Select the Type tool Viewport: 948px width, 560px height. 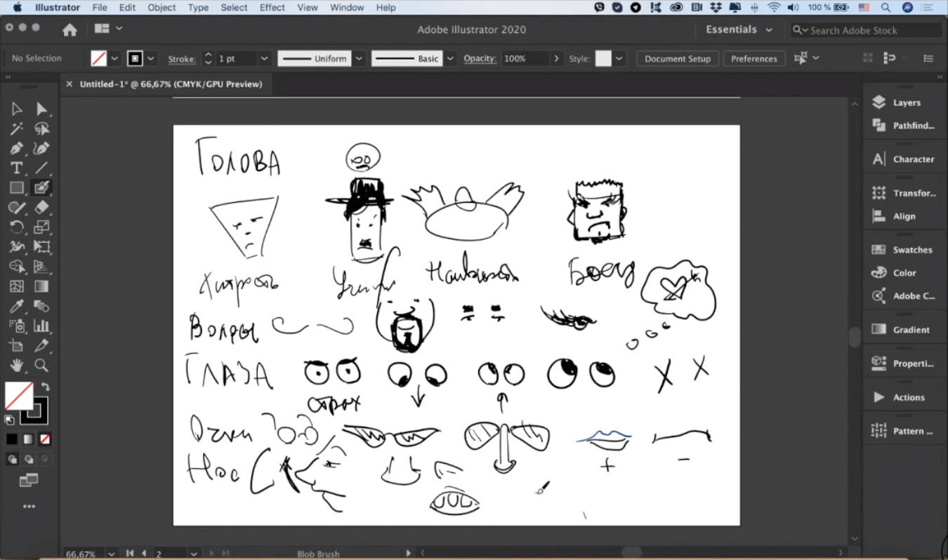tap(16, 168)
